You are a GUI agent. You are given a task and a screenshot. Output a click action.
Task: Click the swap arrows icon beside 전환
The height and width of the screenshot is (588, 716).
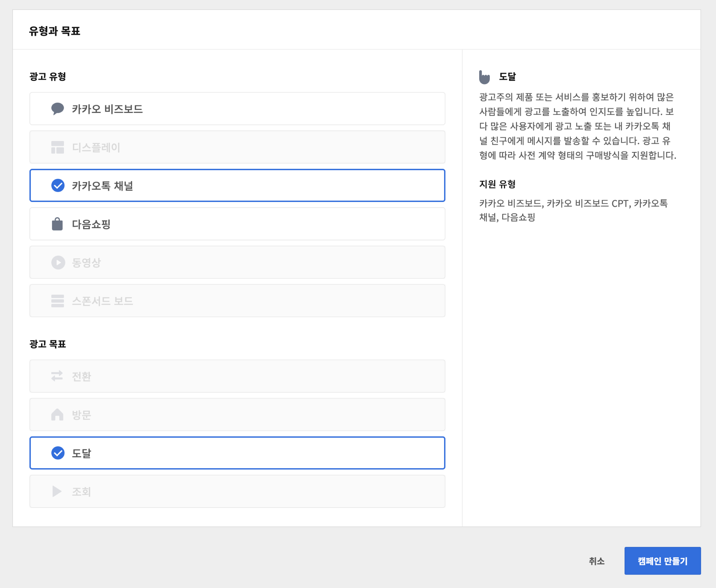[57, 376]
